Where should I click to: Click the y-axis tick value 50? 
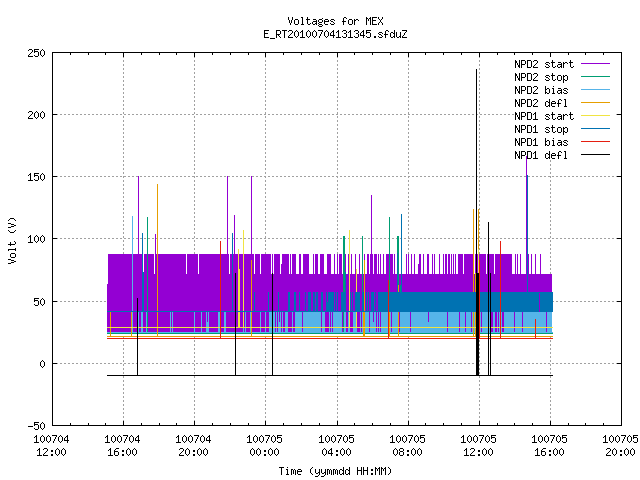pyautogui.click(x=40, y=302)
